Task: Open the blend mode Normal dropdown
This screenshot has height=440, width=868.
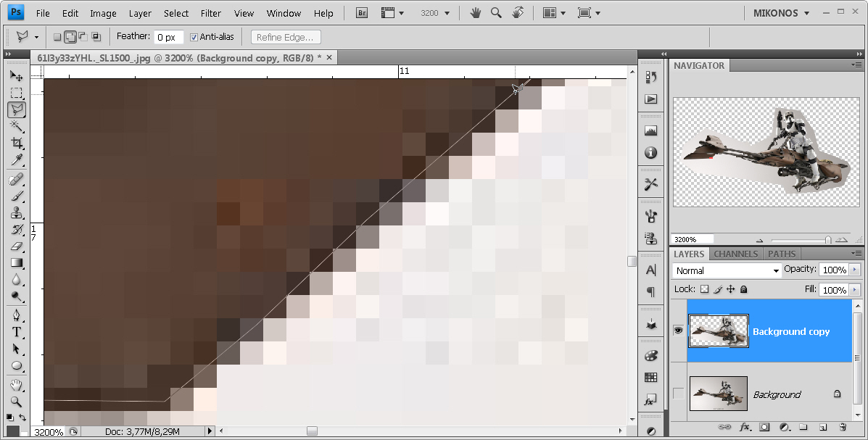Action: (x=727, y=270)
